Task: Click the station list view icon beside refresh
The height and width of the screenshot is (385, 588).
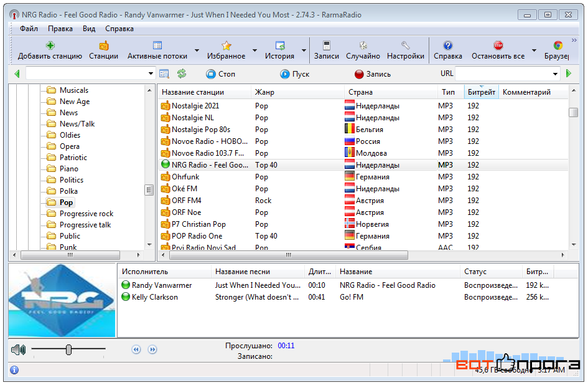Action: point(164,74)
